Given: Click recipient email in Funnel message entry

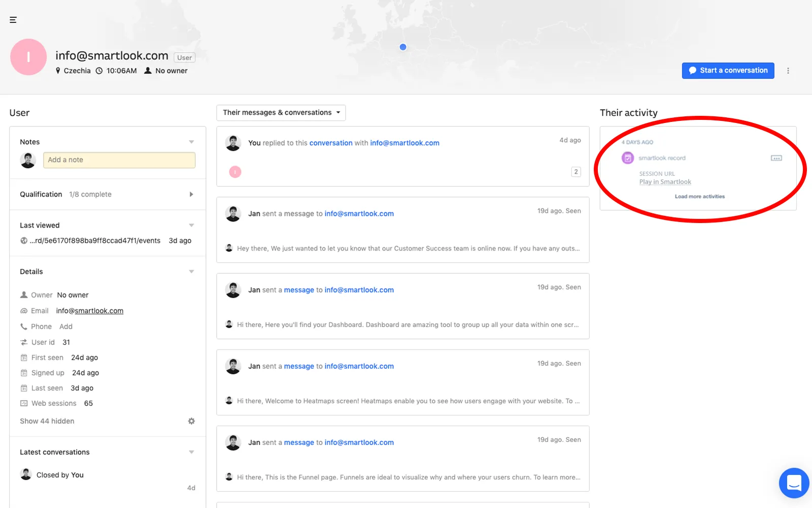Looking at the screenshot, I should tap(359, 442).
